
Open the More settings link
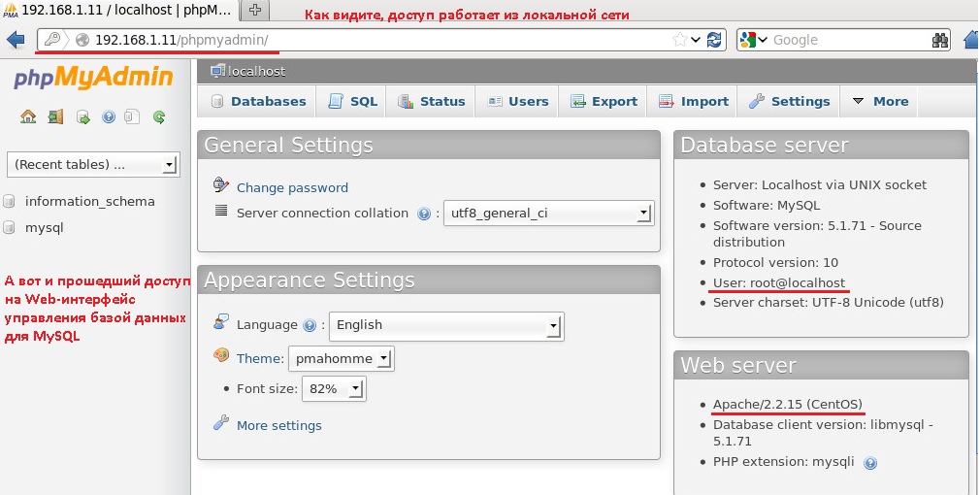278,425
